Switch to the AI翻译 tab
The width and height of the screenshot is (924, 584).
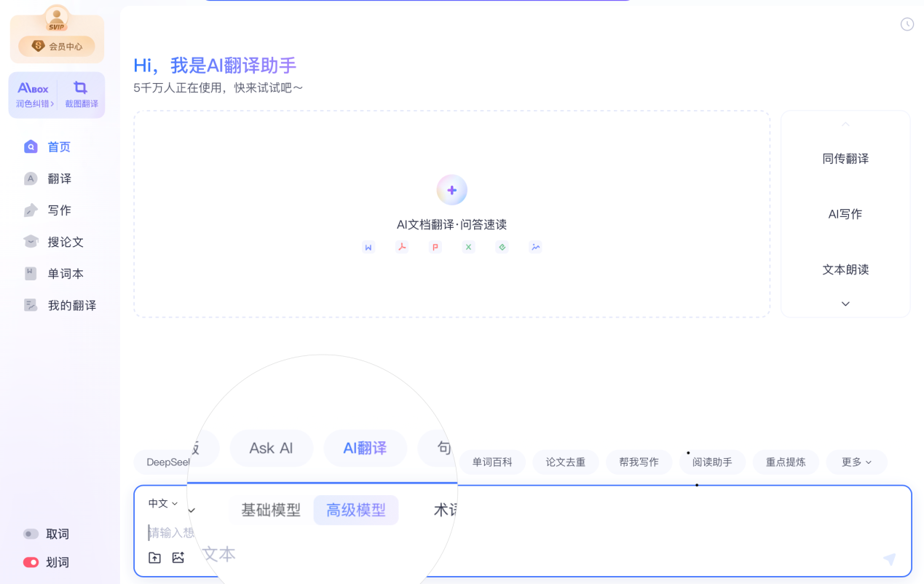click(365, 448)
